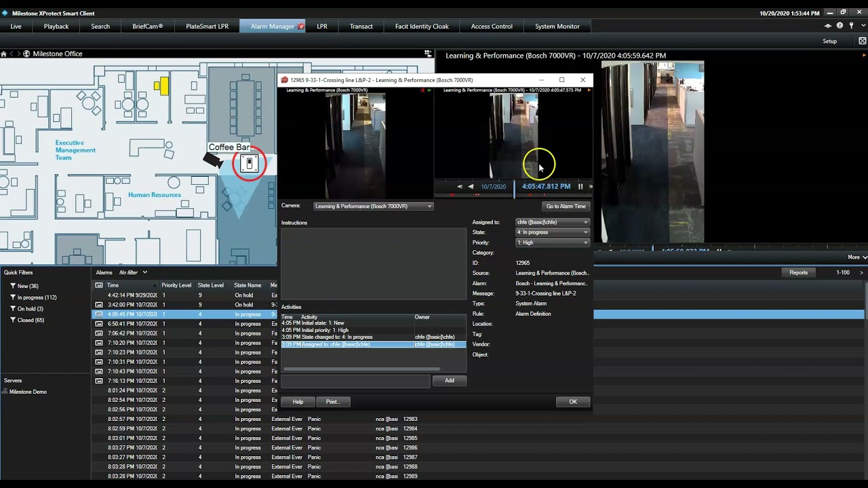Switch to the Playback tab
The height and width of the screenshot is (488, 868).
tap(56, 26)
